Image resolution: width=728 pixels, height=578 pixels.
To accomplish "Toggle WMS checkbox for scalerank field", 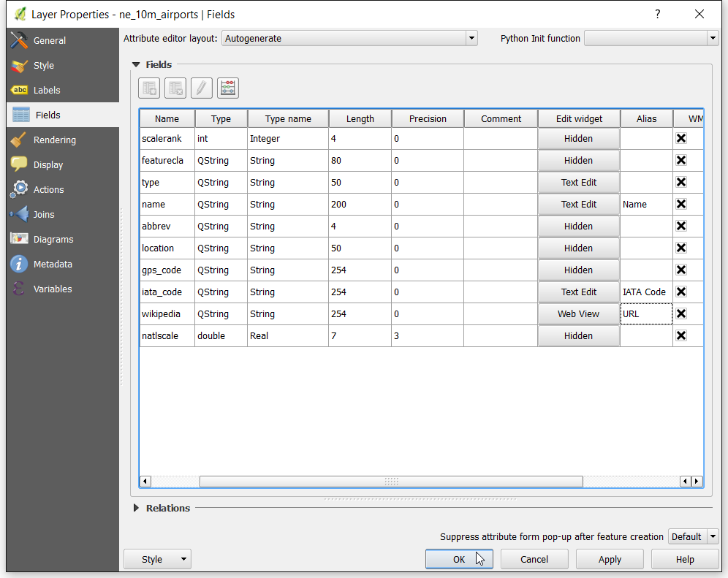I will (681, 138).
